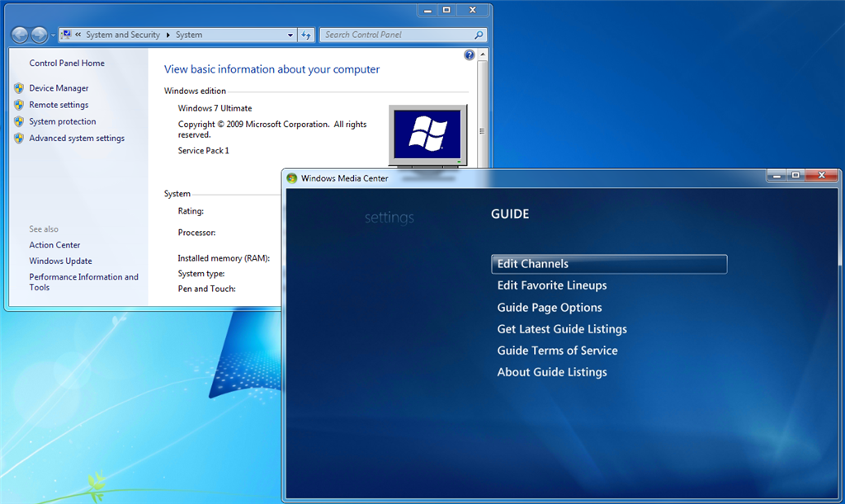The image size is (845, 504).
Task: Open Guide Terms of Service
Action: [557, 351]
